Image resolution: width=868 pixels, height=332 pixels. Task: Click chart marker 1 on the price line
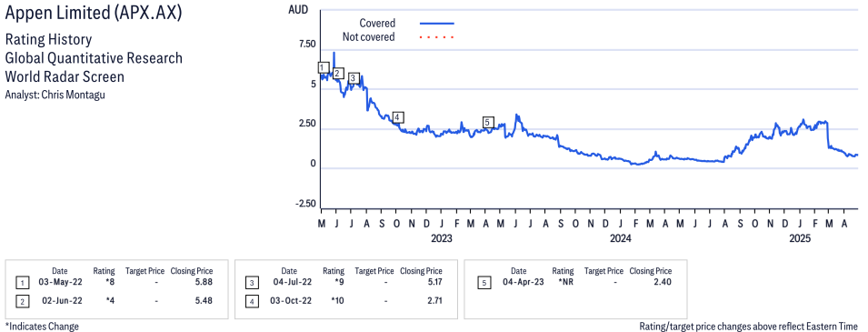click(324, 67)
